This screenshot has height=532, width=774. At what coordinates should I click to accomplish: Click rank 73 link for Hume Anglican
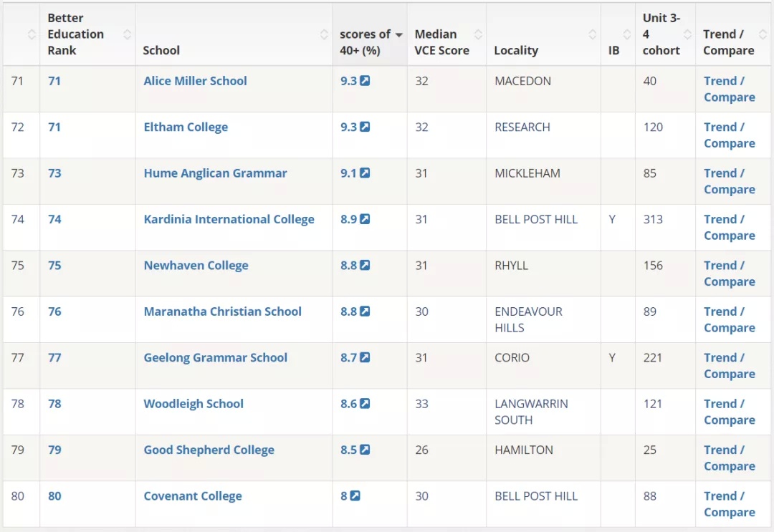[x=54, y=173]
